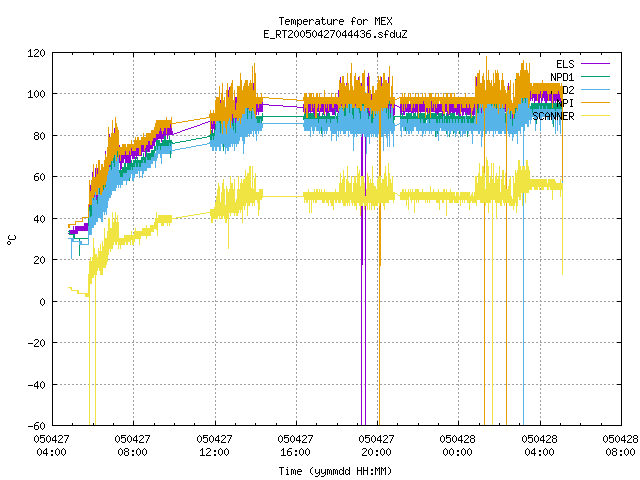Click the y-axis label 100
The width and height of the screenshot is (640, 480).
36,94
